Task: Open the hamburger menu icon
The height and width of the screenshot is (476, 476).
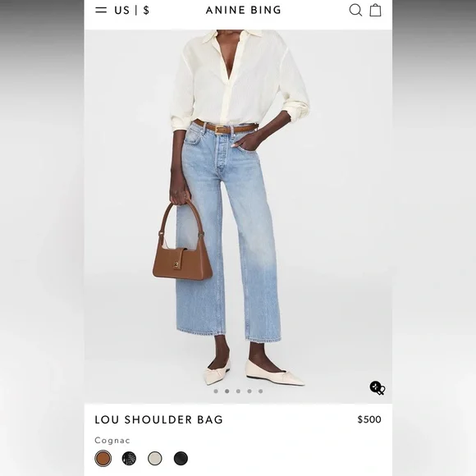Action: pyautogui.click(x=101, y=10)
